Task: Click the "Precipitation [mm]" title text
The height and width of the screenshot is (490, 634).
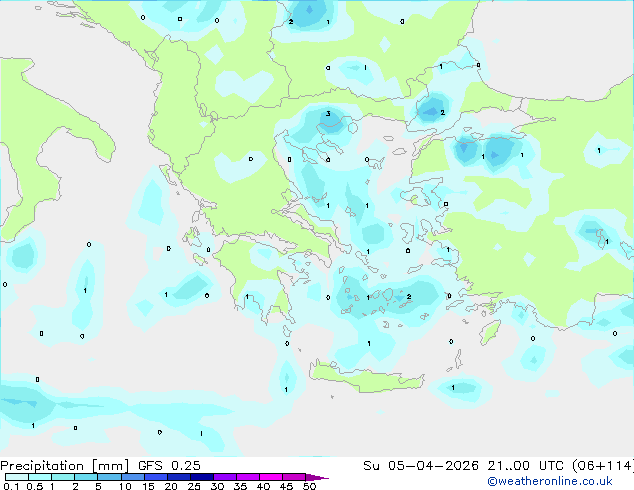Action: (64, 466)
